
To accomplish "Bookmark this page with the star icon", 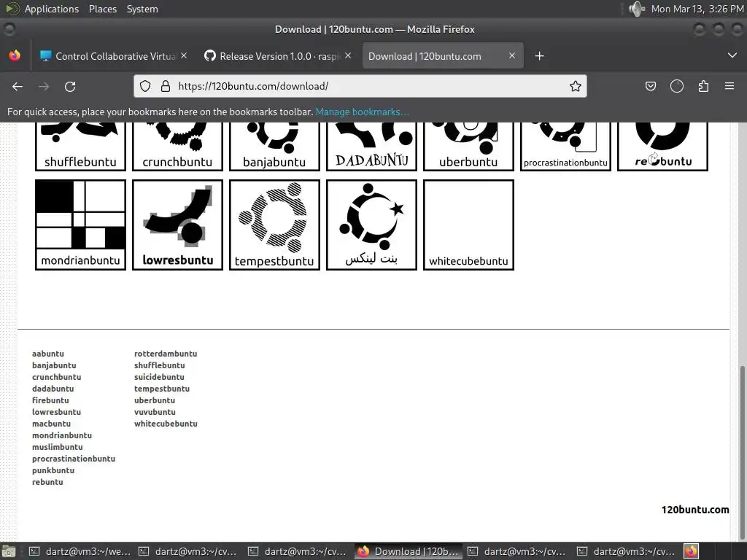I will pos(576,86).
